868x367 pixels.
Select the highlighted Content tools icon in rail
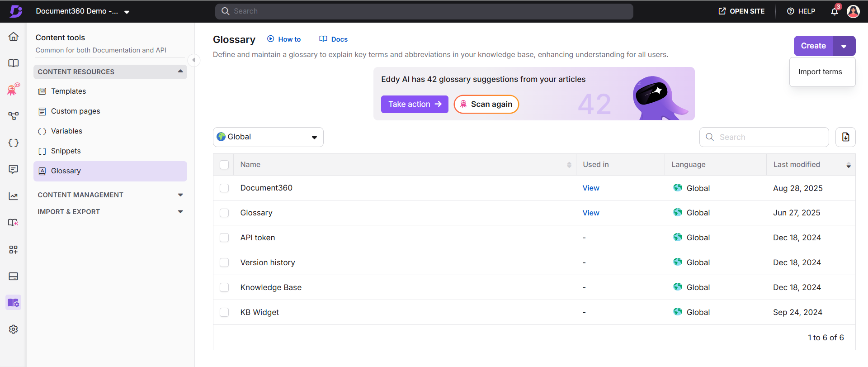pos(14,302)
